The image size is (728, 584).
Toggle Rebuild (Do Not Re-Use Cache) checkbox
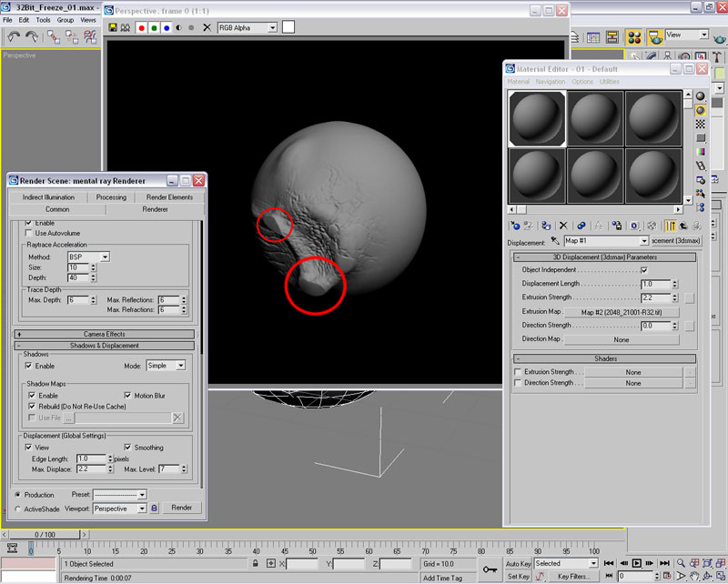point(32,407)
